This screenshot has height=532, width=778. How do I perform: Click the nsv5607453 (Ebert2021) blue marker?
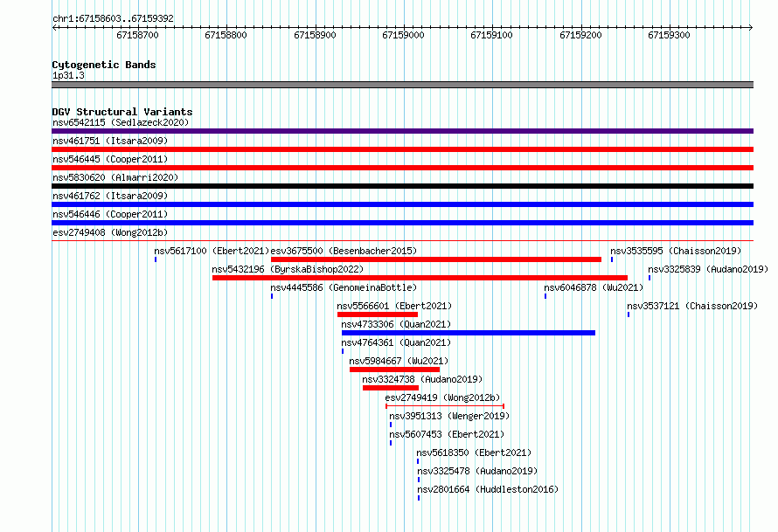pyautogui.click(x=391, y=443)
